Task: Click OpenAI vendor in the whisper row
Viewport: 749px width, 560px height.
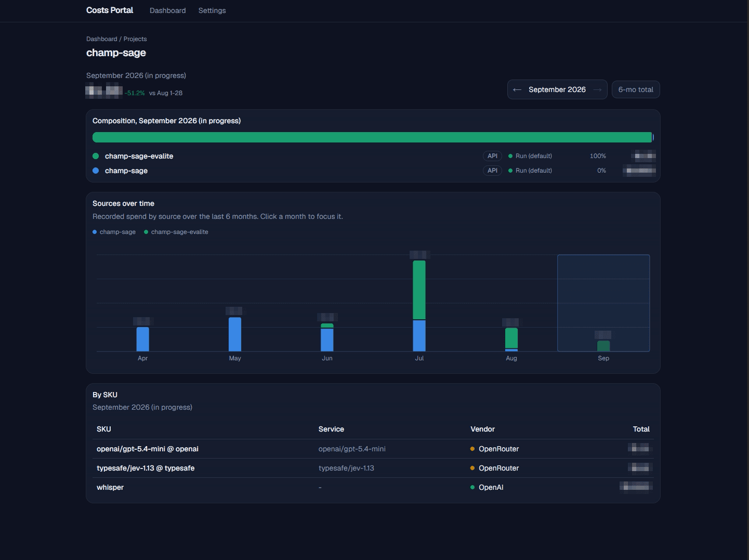Action: coord(487,487)
